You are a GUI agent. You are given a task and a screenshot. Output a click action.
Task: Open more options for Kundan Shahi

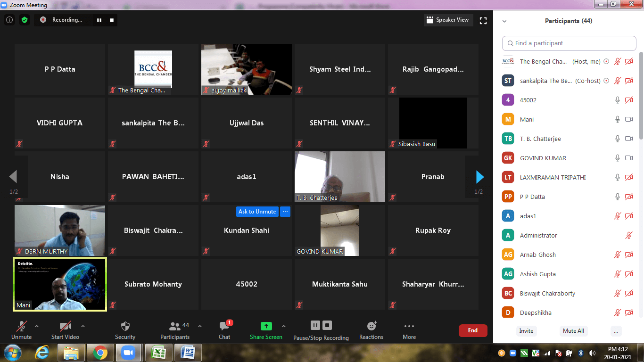tap(285, 212)
